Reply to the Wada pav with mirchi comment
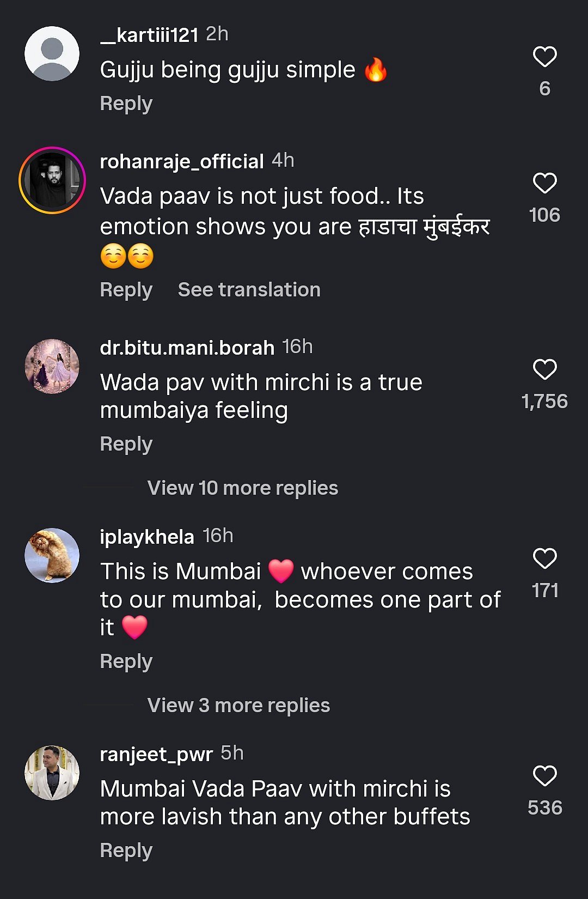Image resolution: width=588 pixels, height=899 pixels. (x=126, y=444)
